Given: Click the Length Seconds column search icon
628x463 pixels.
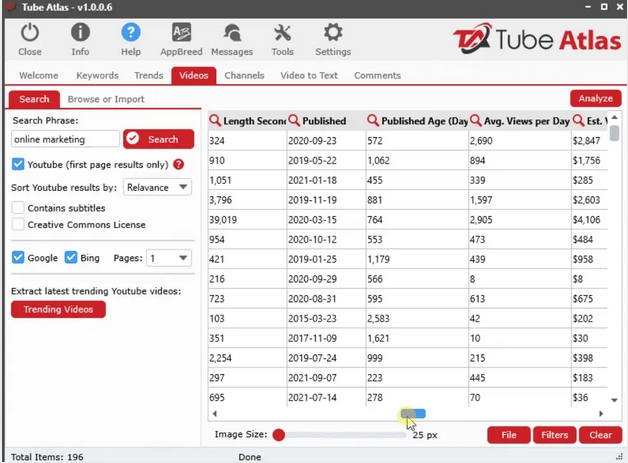Looking at the screenshot, I should [215, 120].
